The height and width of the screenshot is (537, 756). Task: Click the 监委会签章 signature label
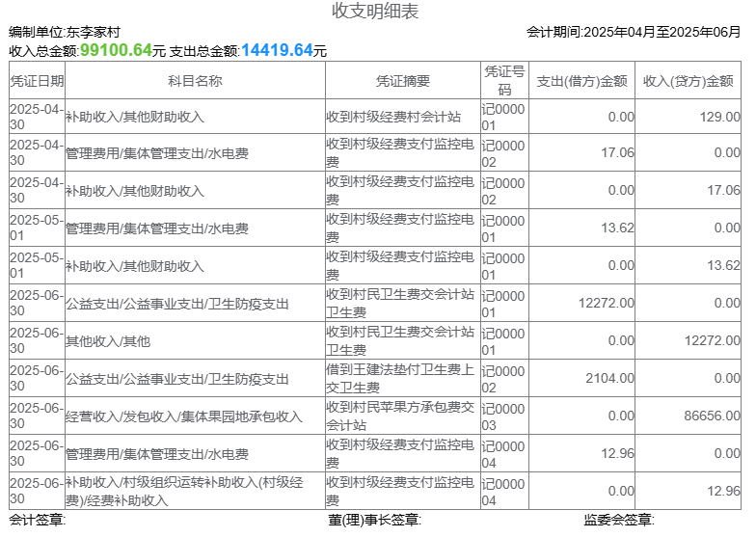coord(618,521)
